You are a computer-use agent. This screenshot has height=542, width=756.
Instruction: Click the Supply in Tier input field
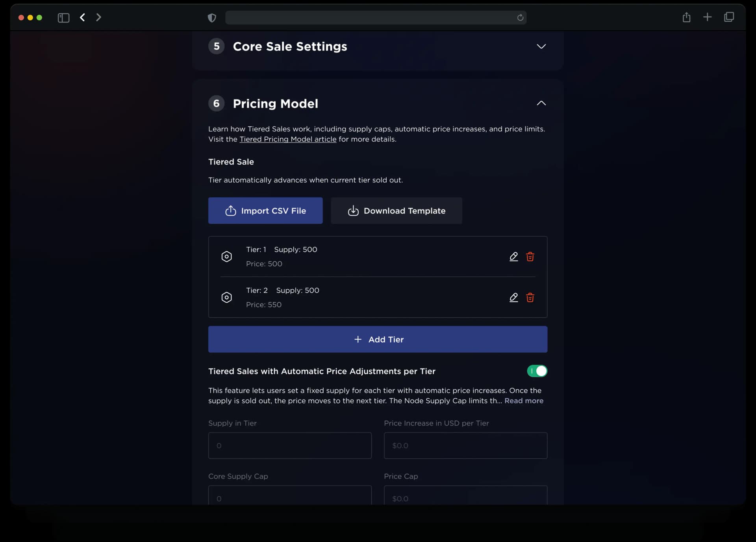289,446
